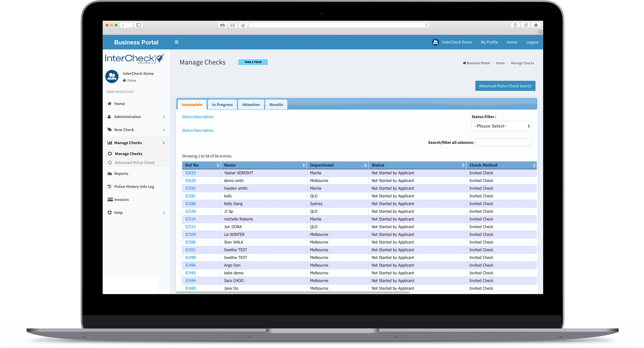This screenshot has height=348, width=644.
Task: Click Advanced Police Check Search button
Action: click(505, 86)
